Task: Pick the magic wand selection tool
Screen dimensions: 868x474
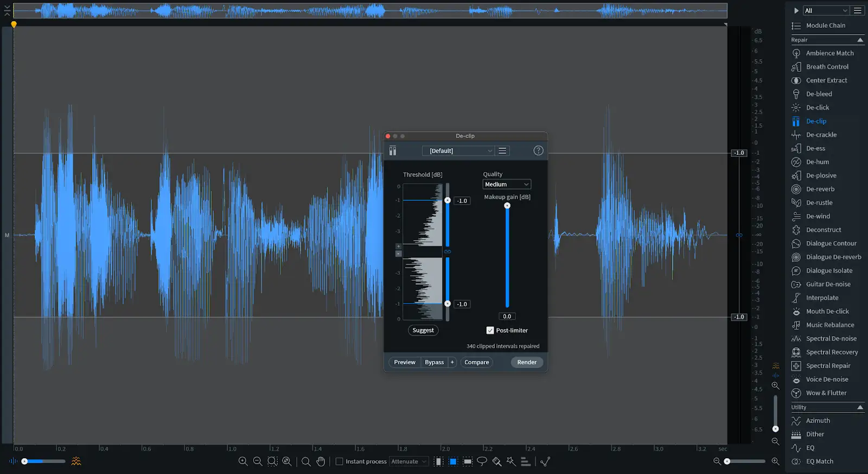Action: click(511, 462)
